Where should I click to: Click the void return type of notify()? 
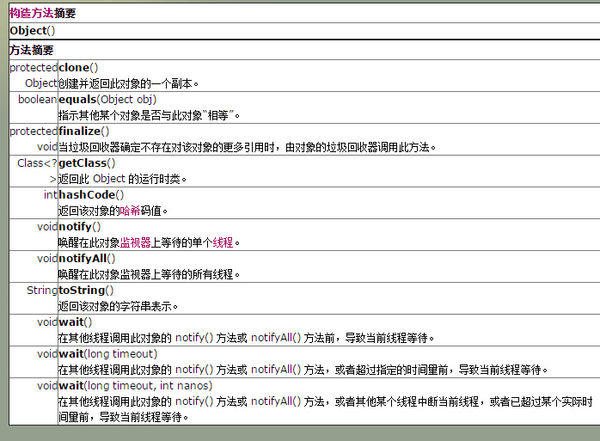[x=47, y=227]
